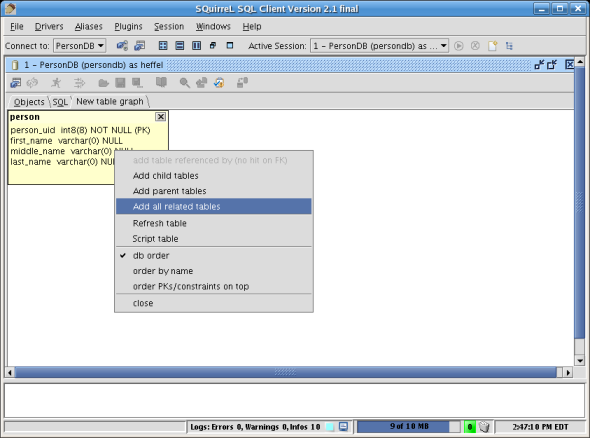This screenshot has height=438, width=590.
Task: Click the first_name column row
Action: click(66, 141)
